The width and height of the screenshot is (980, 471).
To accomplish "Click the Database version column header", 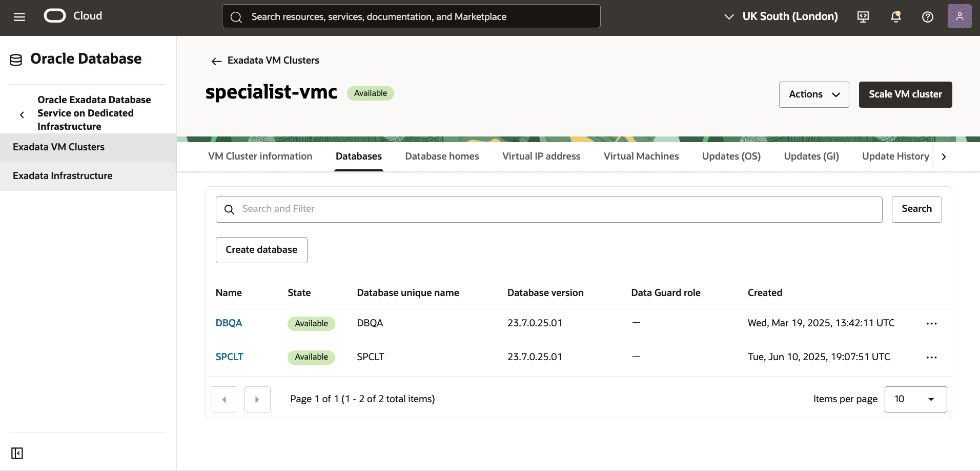I will point(545,293).
